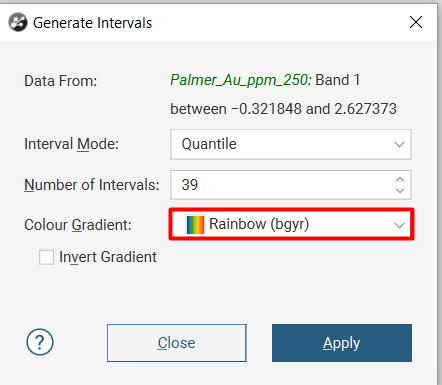Click the Apply button
The width and height of the screenshot is (442, 385).
[342, 343]
